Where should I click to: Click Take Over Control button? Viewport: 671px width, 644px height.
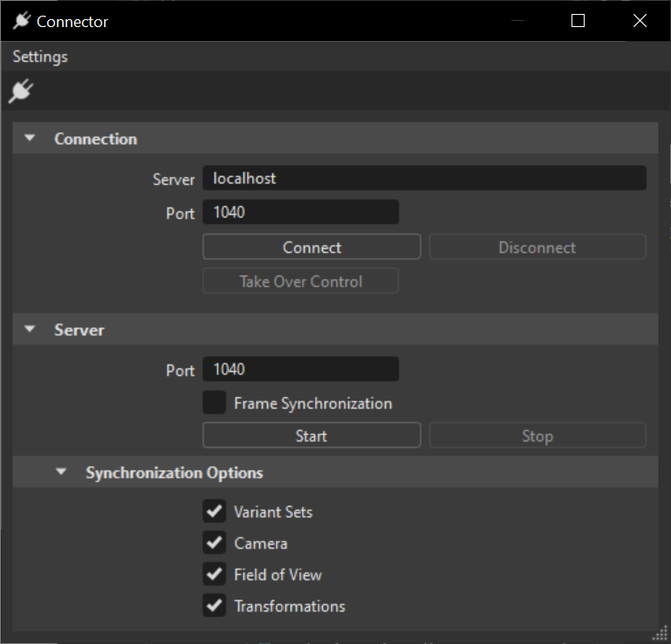coord(301,281)
